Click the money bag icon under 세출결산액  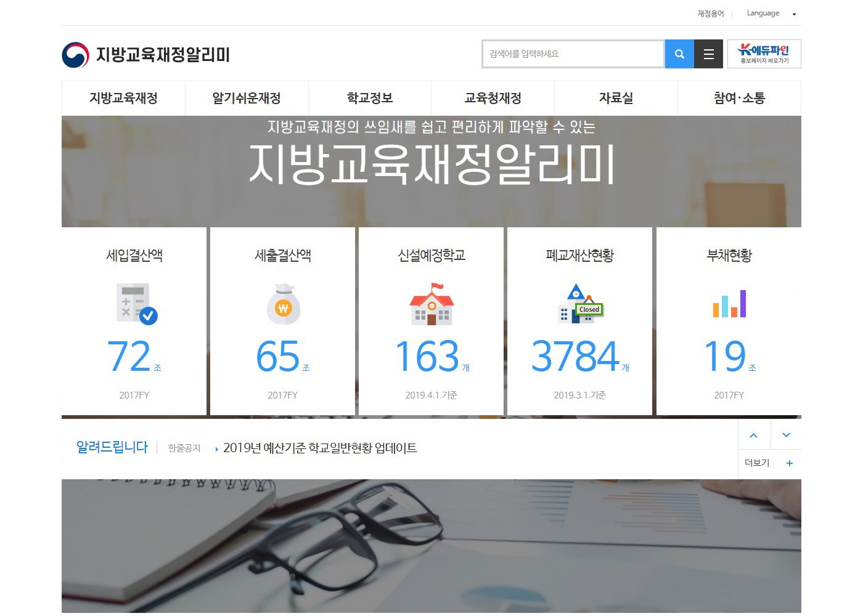point(283,304)
